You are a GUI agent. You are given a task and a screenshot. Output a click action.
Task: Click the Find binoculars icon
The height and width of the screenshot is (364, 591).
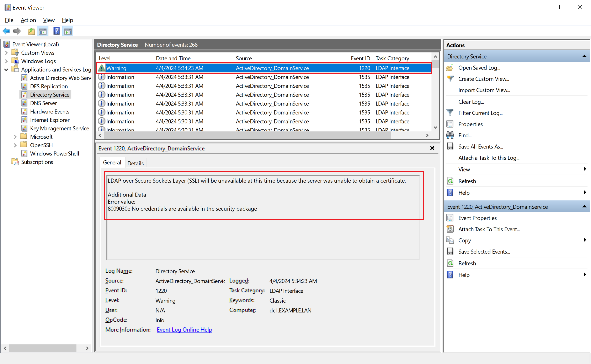tap(450, 135)
